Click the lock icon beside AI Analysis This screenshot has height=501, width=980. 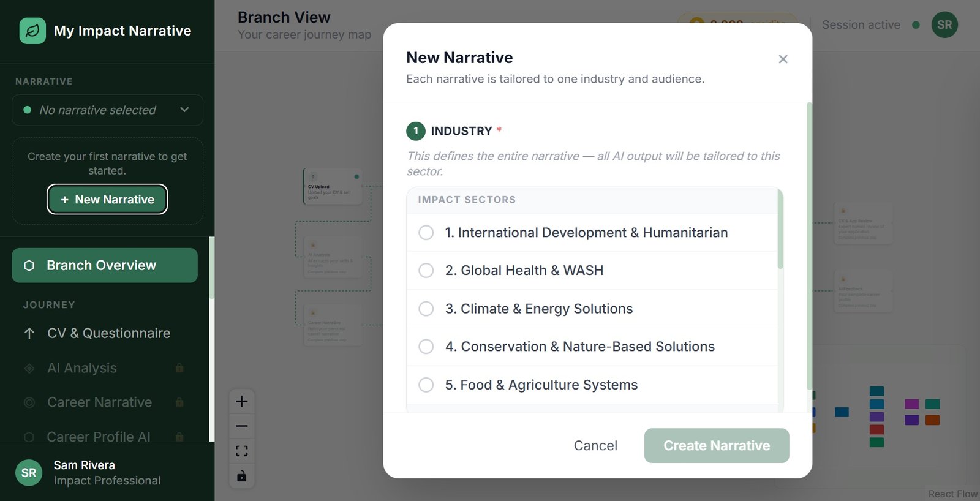point(179,368)
